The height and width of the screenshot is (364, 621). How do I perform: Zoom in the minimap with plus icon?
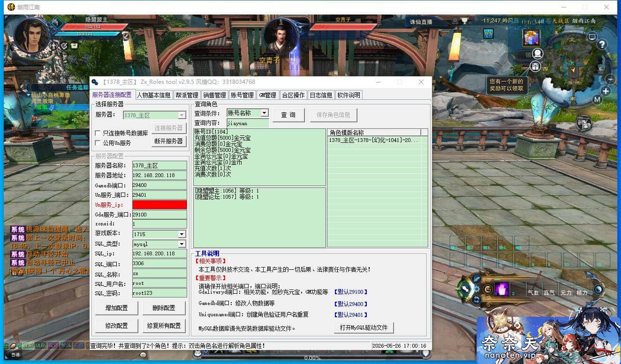click(x=606, y=91)
